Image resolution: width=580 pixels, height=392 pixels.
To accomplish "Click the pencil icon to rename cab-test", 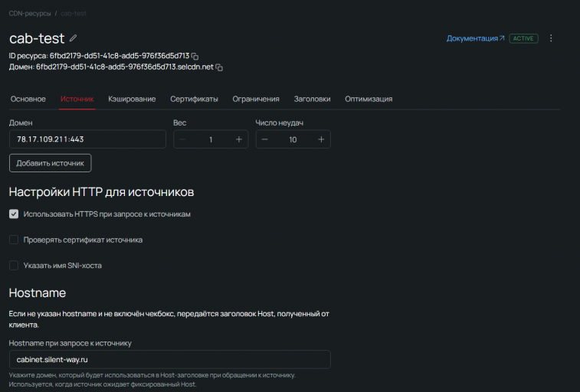I will point(74,38).
